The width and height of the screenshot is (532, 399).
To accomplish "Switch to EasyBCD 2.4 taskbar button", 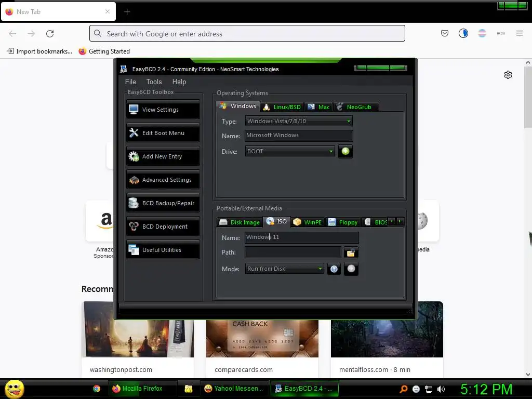I will (304, 389).
